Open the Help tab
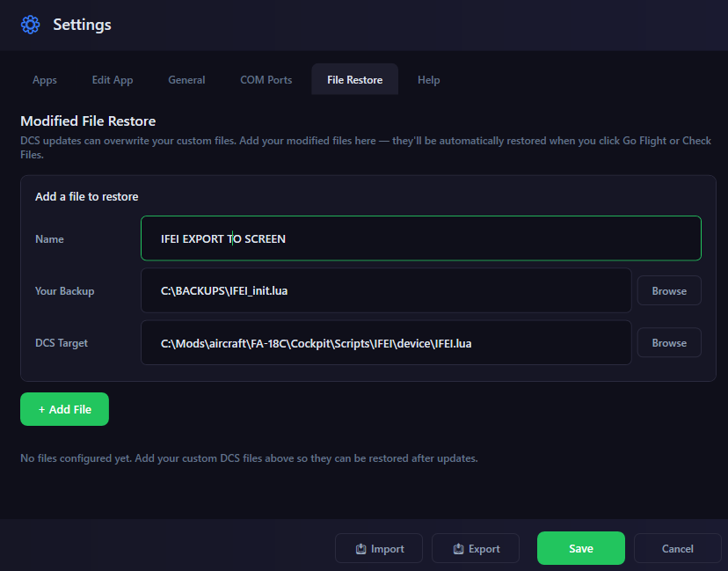 (428, 79)
